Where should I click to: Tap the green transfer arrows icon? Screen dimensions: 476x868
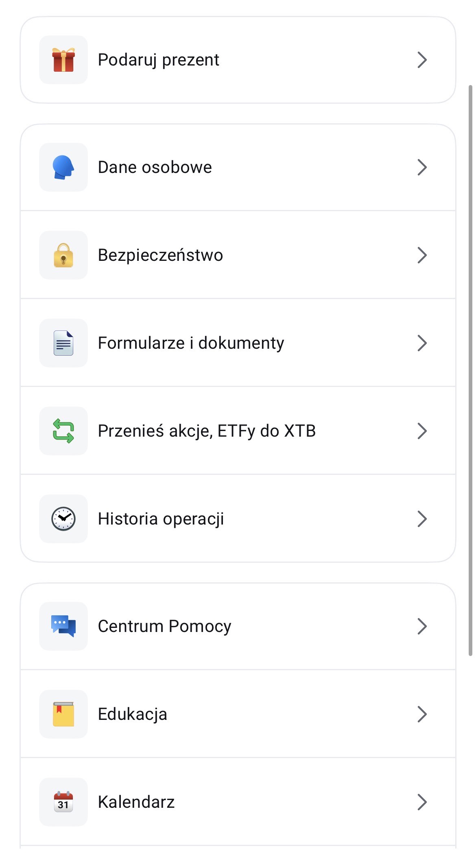(63, 431)
